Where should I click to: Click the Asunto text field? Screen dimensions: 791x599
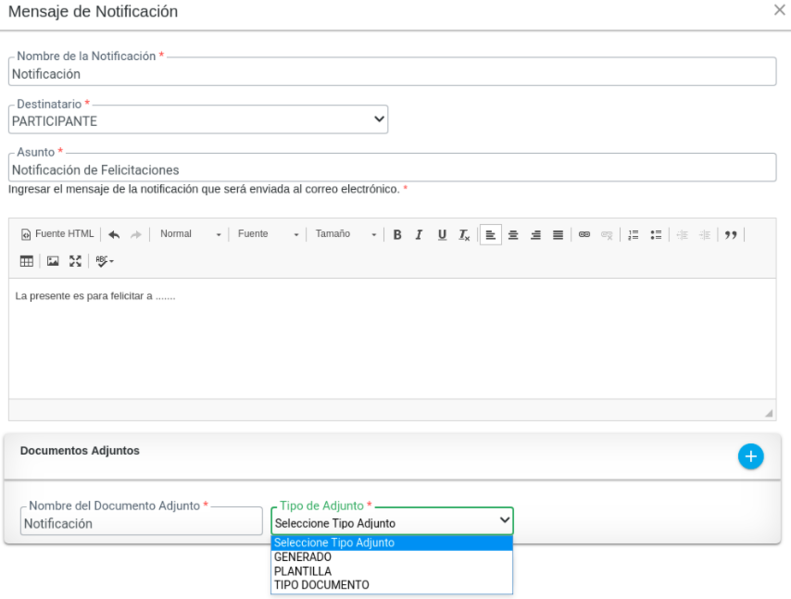(x=392, y=170)
